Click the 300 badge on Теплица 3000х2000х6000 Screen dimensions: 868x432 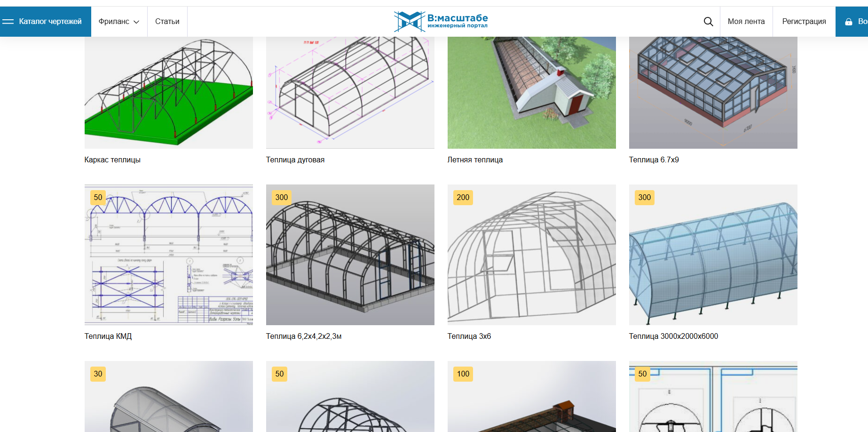pos(644,198)
